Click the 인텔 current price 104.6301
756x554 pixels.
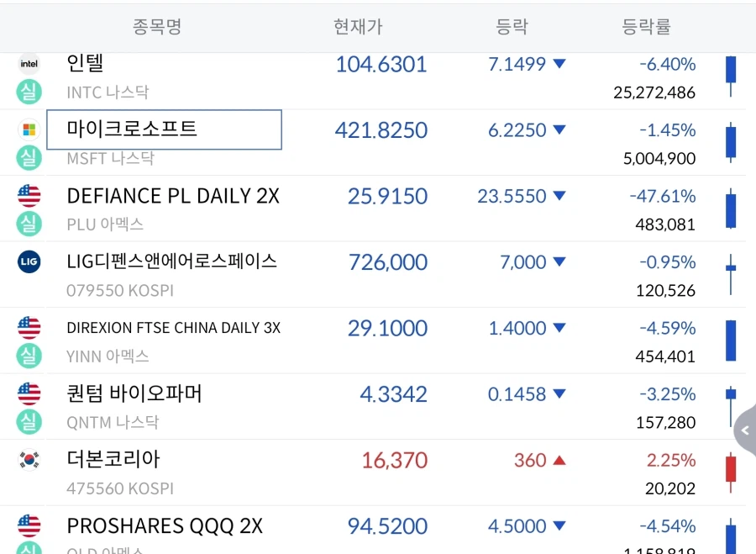coord(381,64)
